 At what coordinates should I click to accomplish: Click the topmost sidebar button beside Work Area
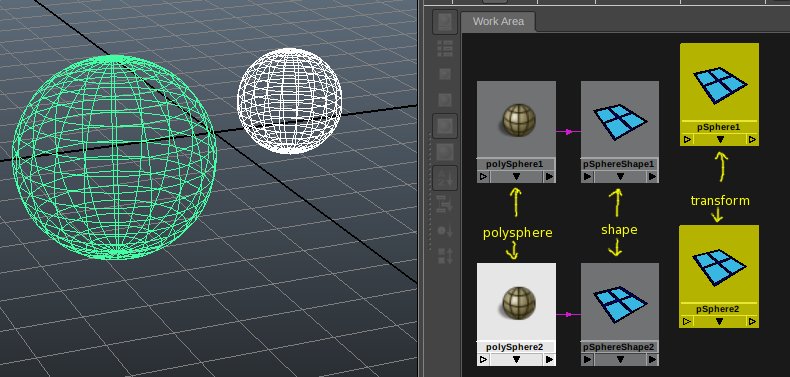tap(445, 22)
